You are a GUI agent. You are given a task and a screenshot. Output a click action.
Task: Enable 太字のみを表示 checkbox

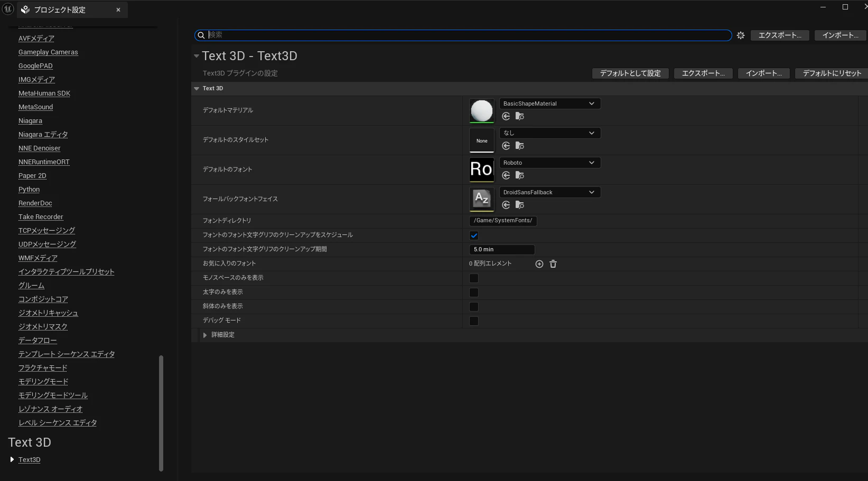coord(474,293)
